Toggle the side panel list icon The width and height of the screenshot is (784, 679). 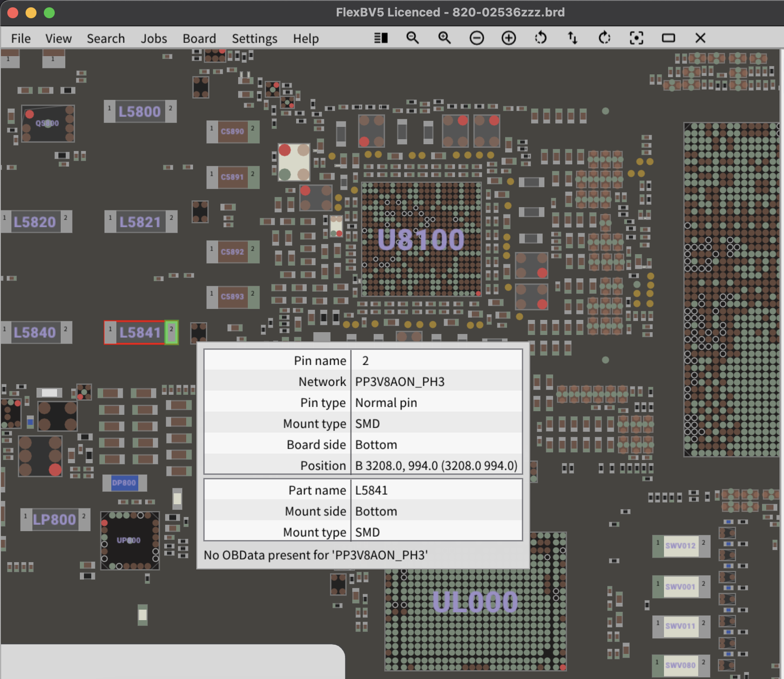381,38
